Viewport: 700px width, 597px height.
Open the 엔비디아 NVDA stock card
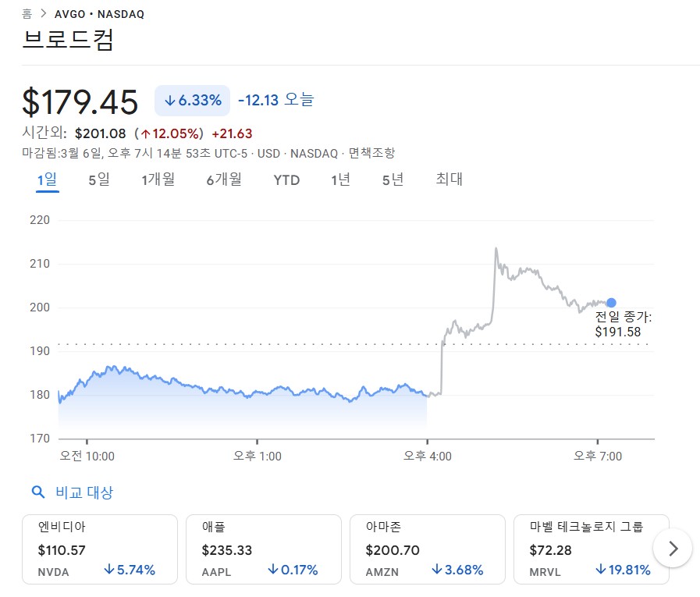pyautogui.click(x=100, y=549)
